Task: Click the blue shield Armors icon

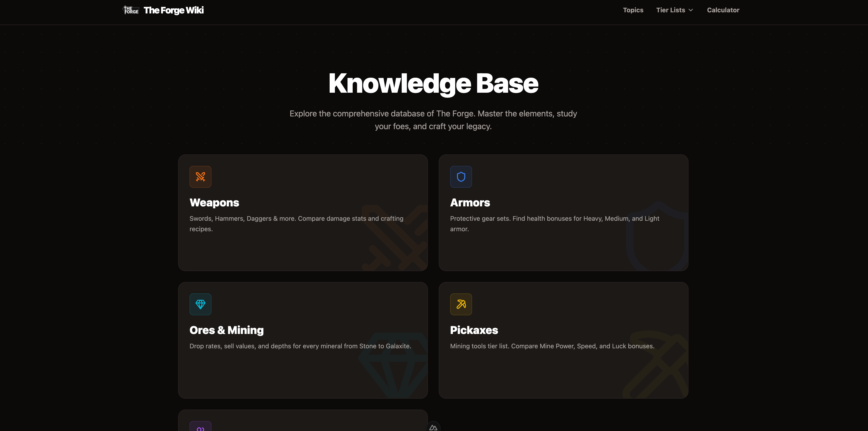Action: tap(461, 176)
